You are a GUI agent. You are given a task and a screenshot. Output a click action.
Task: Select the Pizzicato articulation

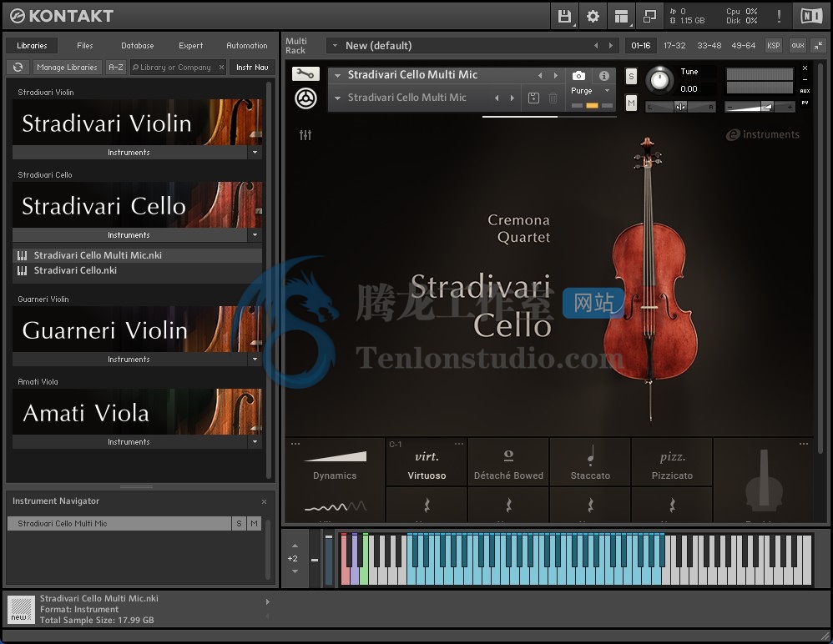point(672,462)
